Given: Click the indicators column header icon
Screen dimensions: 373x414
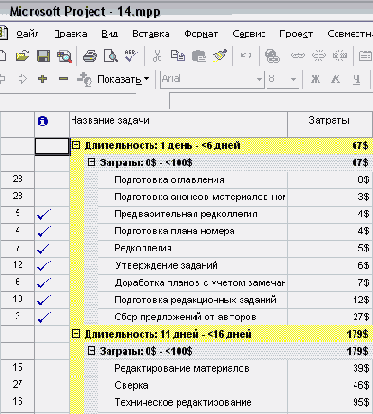Looking at the screenshot, I should tap(43, 121).
